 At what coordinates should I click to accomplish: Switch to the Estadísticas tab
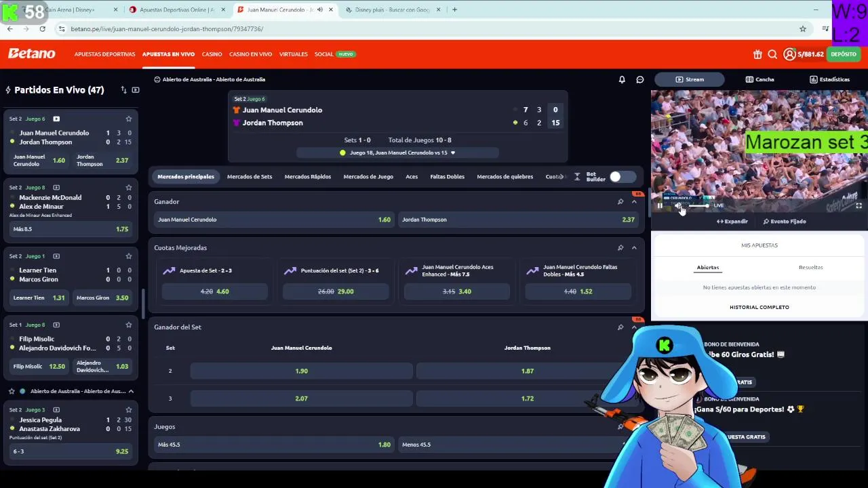[829, 79]
